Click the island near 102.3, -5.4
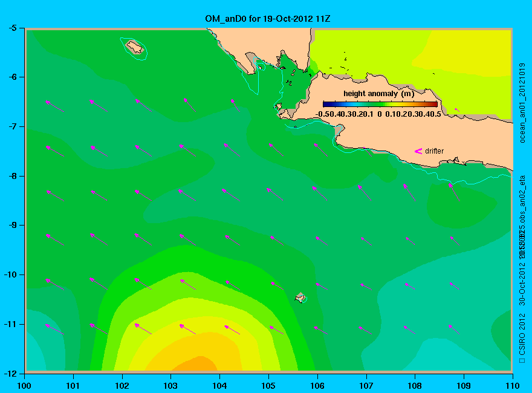532x393 pixels. [x=135, y=47]
